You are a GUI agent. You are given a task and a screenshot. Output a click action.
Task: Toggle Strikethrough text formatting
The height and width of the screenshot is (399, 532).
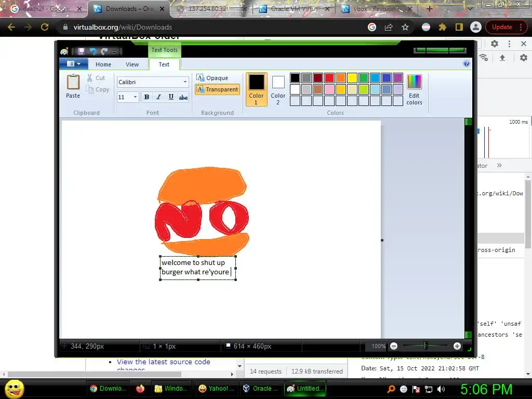tap(183, 97)
